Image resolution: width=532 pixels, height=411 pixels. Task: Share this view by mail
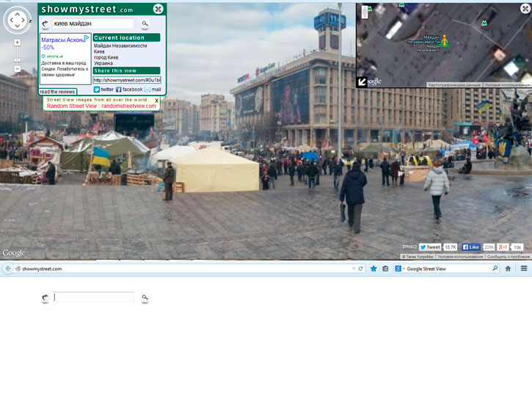152,89
